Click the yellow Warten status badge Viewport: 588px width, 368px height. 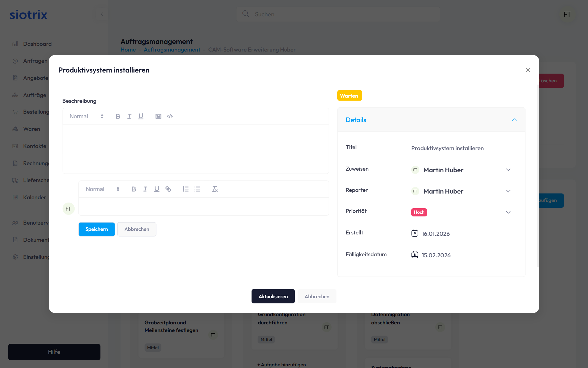click(349, 96)
